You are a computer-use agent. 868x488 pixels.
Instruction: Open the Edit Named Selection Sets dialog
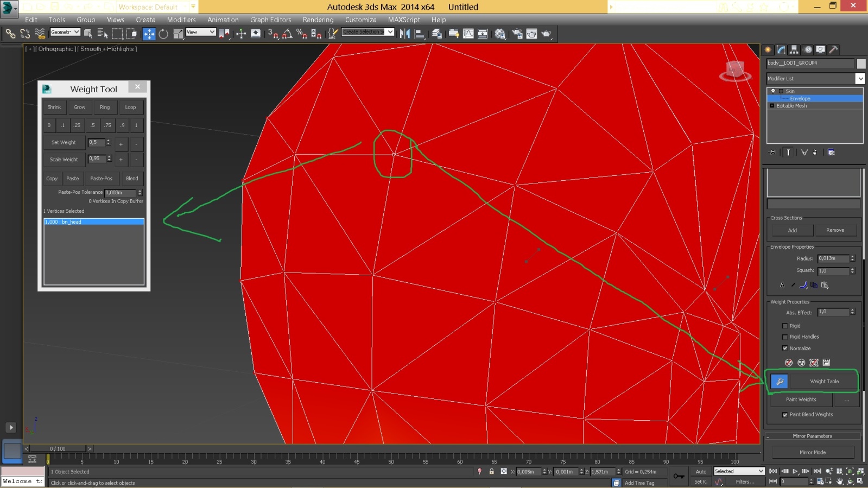click(333, 34)
